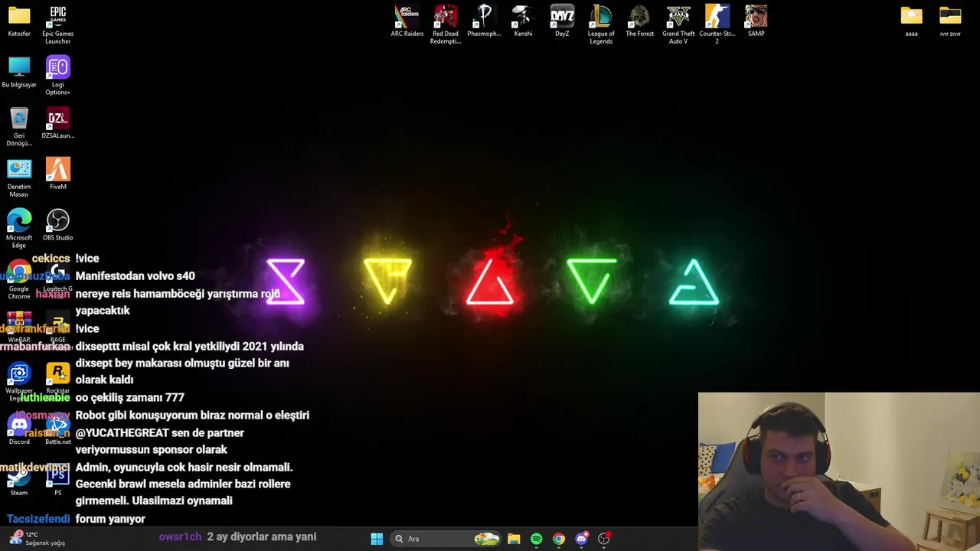Launch League of Legends shortcut
Screen dimensions: 980x551
click(x=601, y=24)
